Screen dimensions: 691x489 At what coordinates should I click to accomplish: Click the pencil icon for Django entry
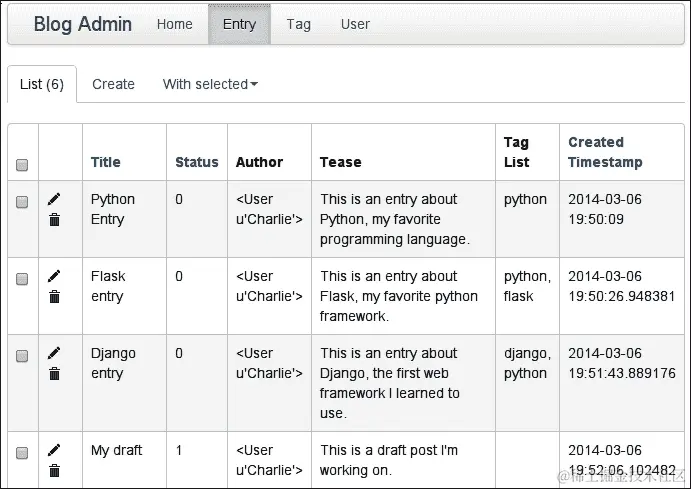54,353
